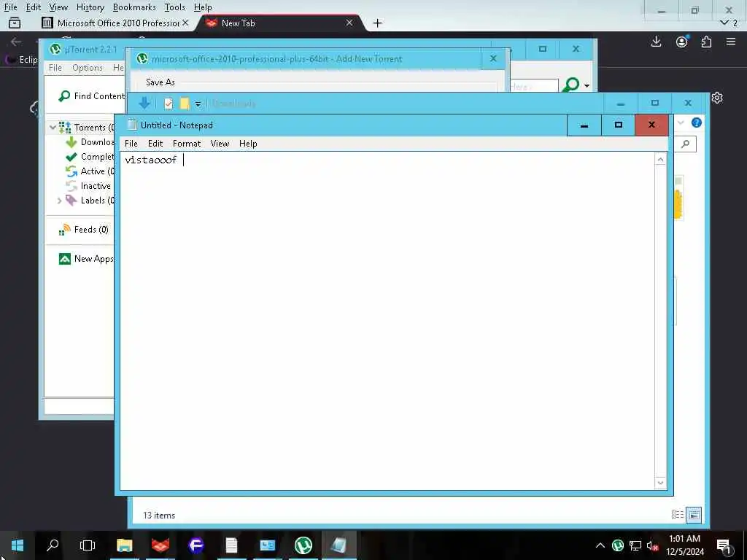Expand the Labels tree node
This screenshot has width=747, height=560.
click(60, 201)
